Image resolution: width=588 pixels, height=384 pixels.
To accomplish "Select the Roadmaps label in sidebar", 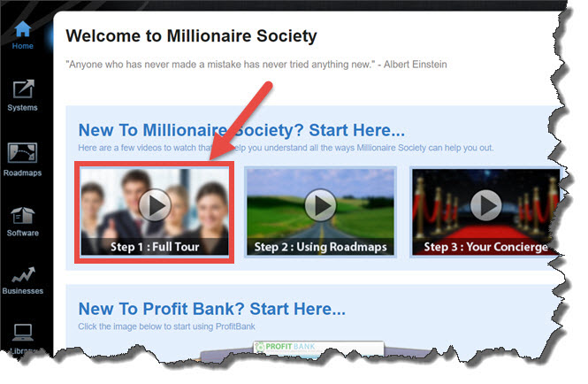I will tap(22, 173).
